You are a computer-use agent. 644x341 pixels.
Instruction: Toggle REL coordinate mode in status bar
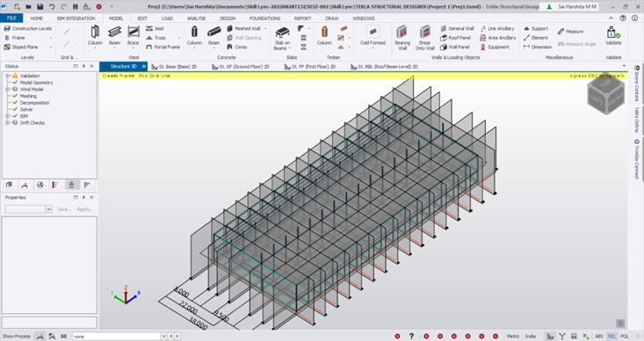click(x=611, y=336)
